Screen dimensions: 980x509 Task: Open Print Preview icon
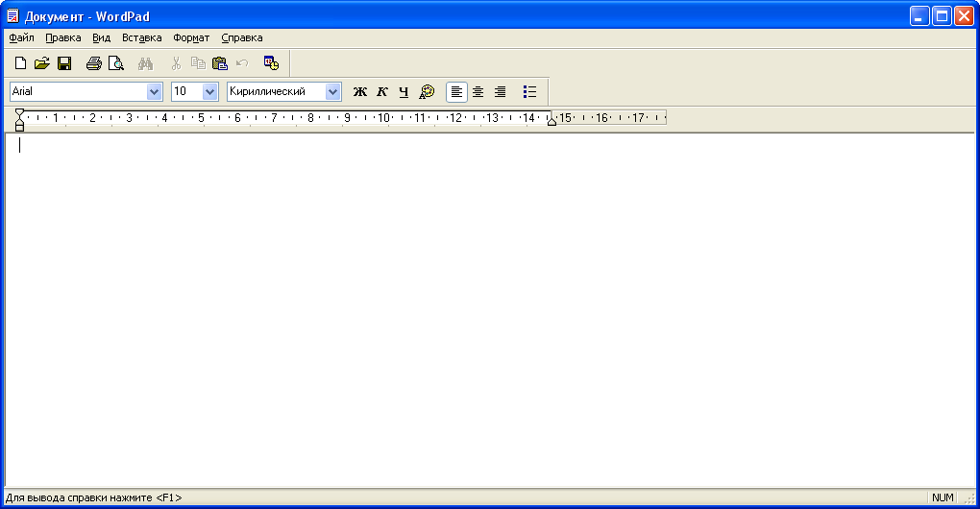pos(115,63)
